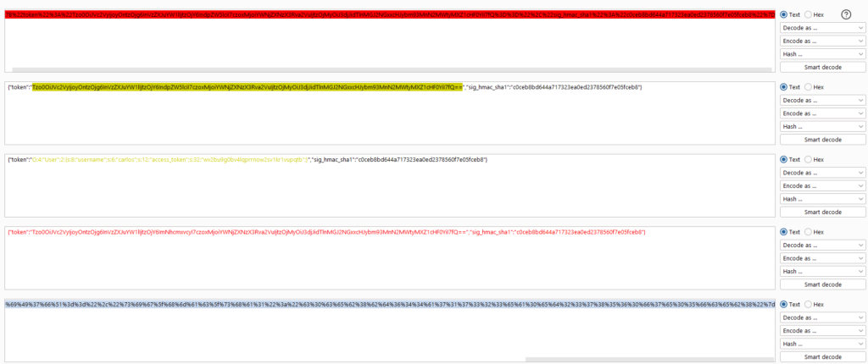Viewport: 868px width, 364px height.
Task: Click the percent-encoded %69%49%37 text in last box
Action: 390,304
